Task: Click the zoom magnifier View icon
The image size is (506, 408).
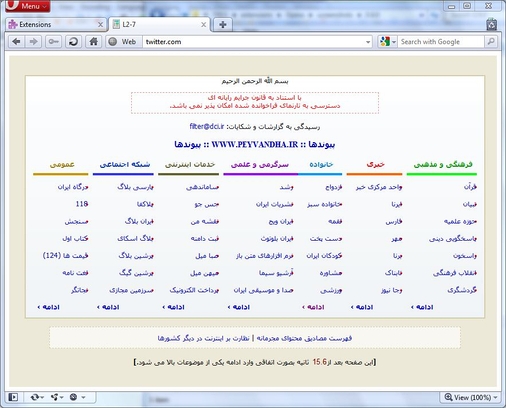Action: click(x=448, y=397)
